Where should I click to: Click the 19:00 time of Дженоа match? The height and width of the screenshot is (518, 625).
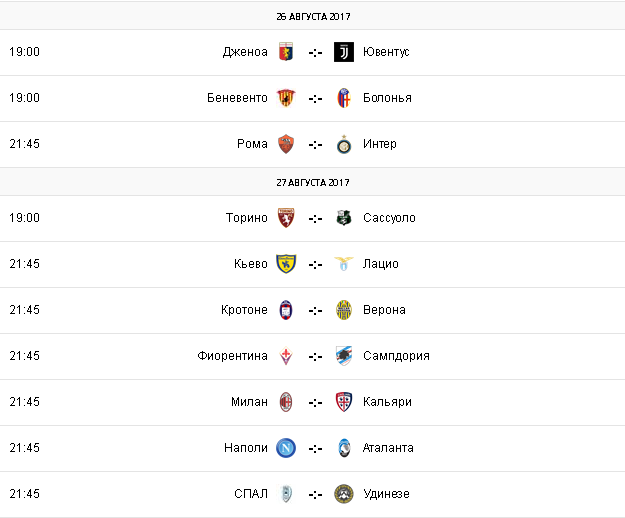click(x=24, y=52)
